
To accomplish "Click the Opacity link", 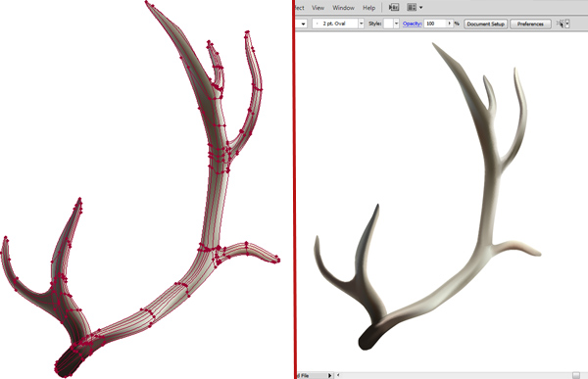I will (x=412, y=24).
